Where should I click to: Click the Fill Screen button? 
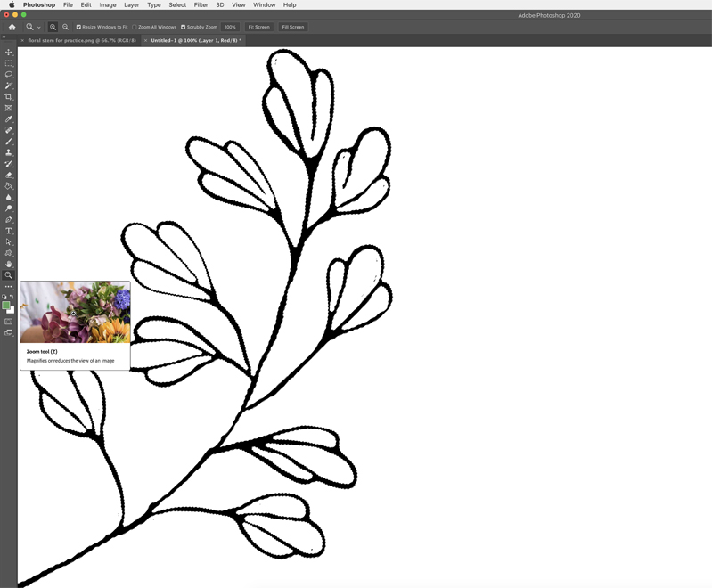[x=293, y=27]
